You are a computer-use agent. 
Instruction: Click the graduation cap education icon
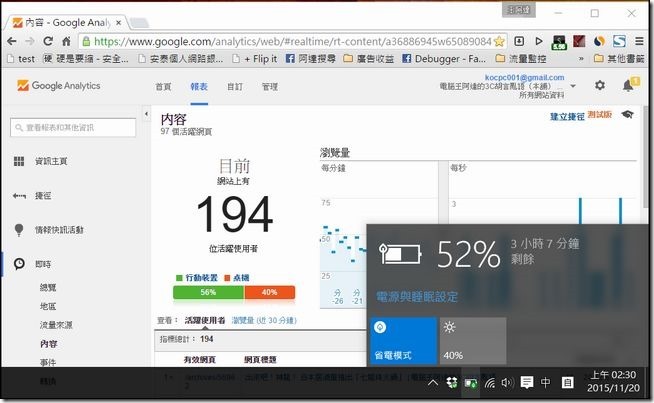[x=627, y=115]
